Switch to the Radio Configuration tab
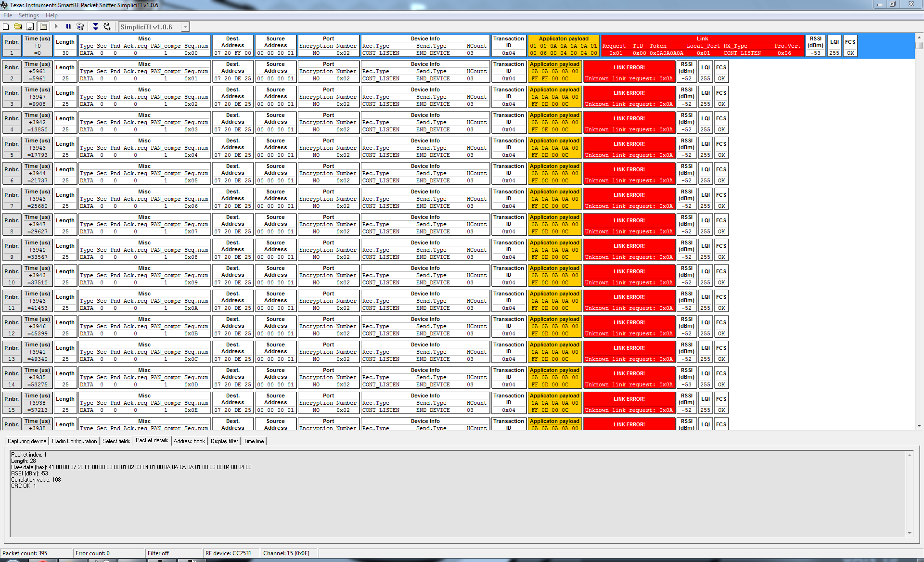The height and width of the screenshot is (562, 924). coord(74,441)
